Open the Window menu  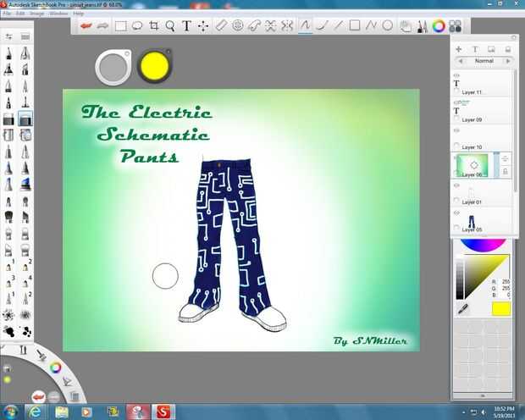[58, 14]
